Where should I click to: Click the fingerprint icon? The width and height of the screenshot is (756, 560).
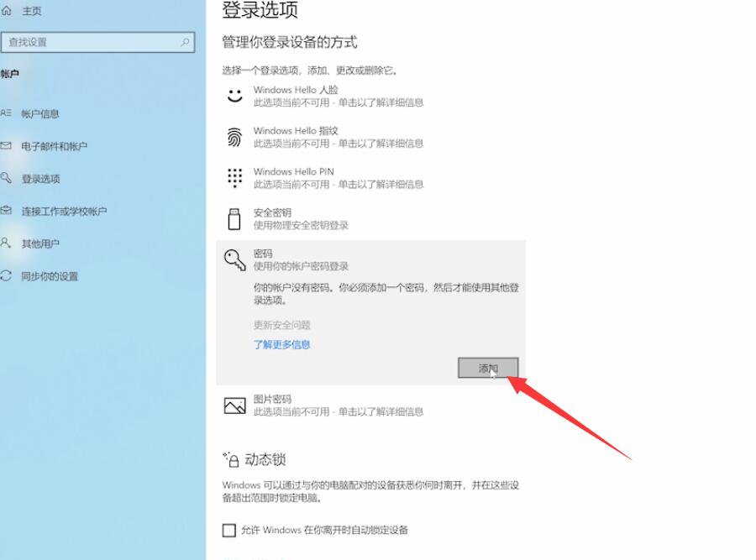point(234,137)
